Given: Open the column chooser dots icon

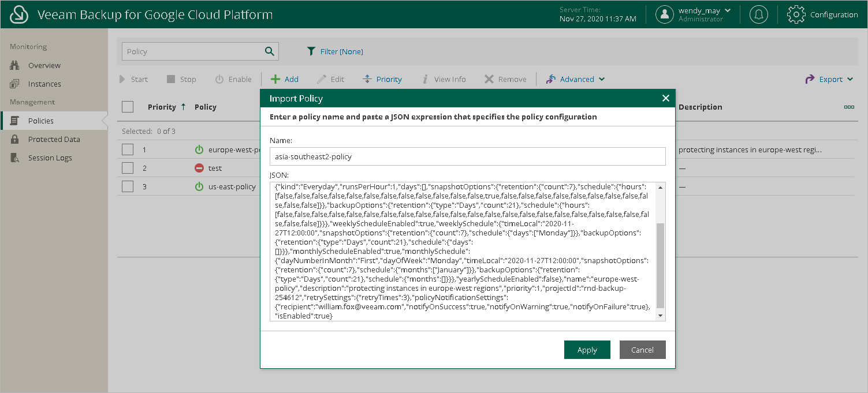Looking at the screenshot, I should (x=849, y=107).
